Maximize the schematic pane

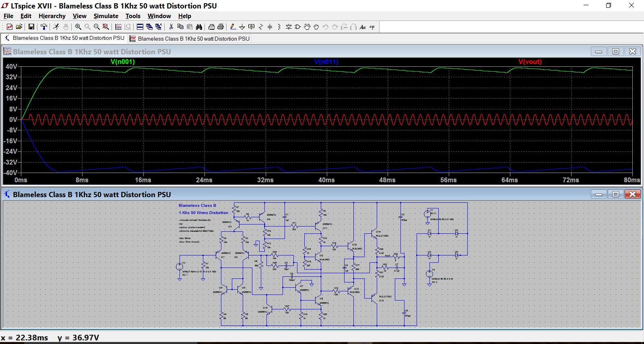pyautogui.click(x=615, y=194)
